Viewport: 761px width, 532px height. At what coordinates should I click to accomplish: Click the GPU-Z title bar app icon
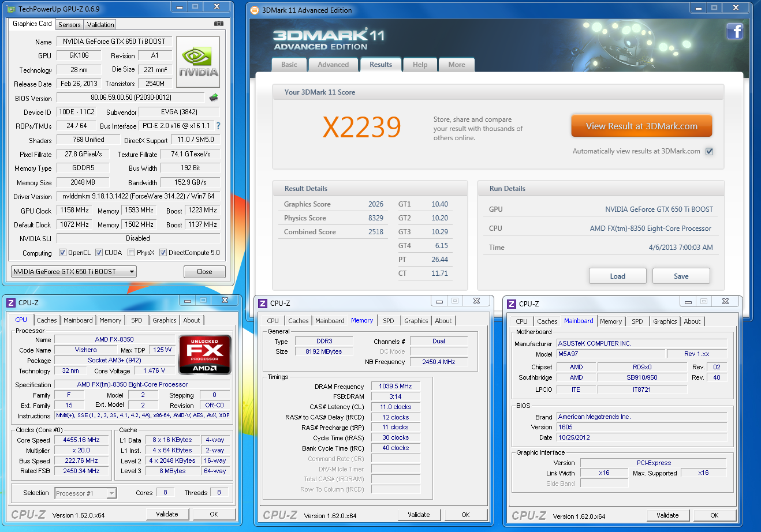11,9
